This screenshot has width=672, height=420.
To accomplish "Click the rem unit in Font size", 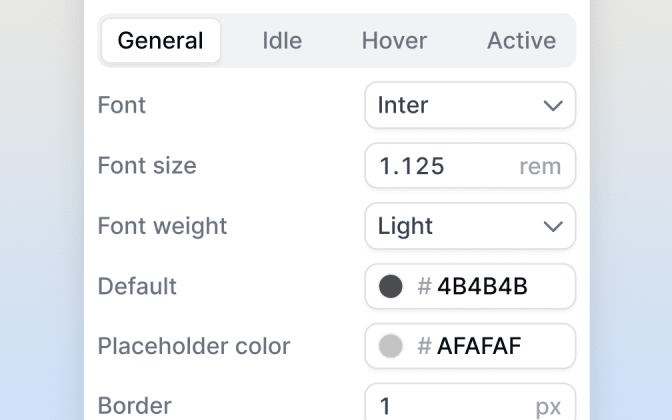I will coord(540,166).
